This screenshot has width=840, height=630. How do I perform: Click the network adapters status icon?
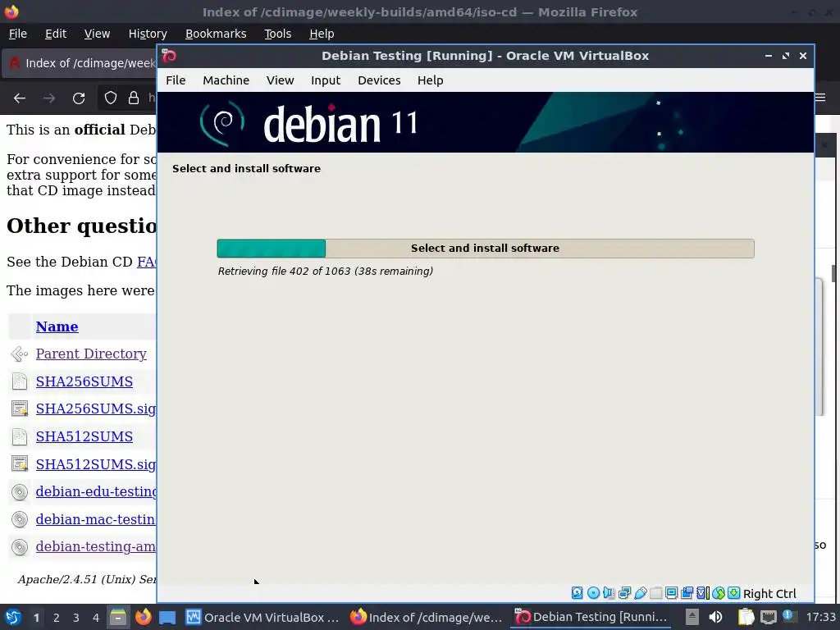[624, 593]
